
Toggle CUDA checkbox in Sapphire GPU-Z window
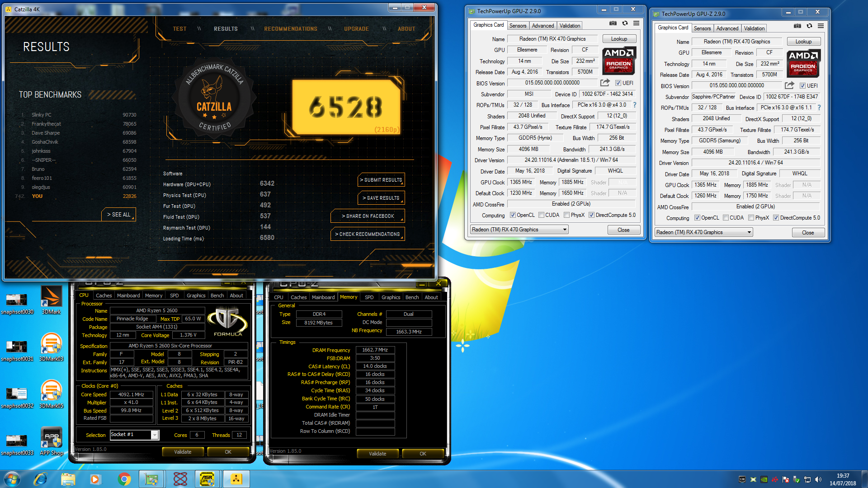click(x=726, y=218)
